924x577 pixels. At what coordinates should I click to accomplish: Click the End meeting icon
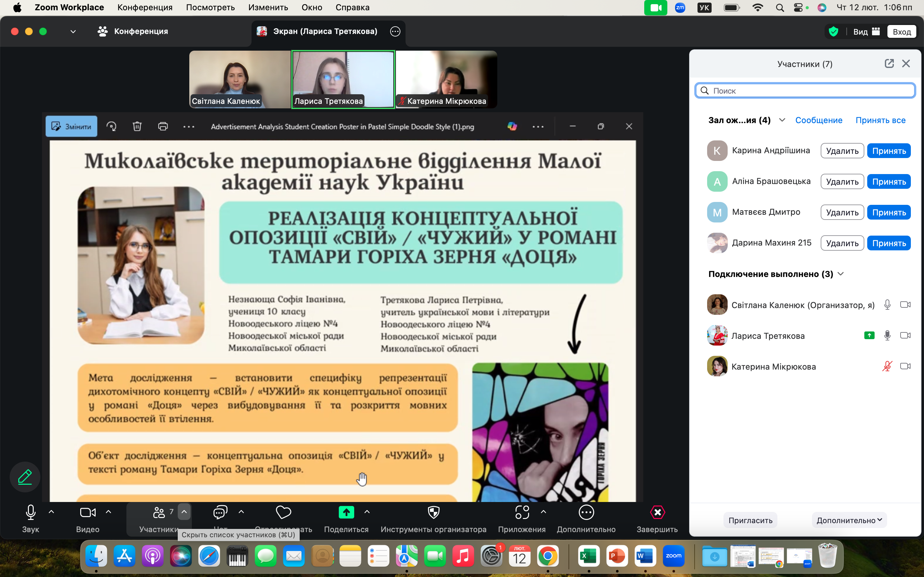click(657, 512)
